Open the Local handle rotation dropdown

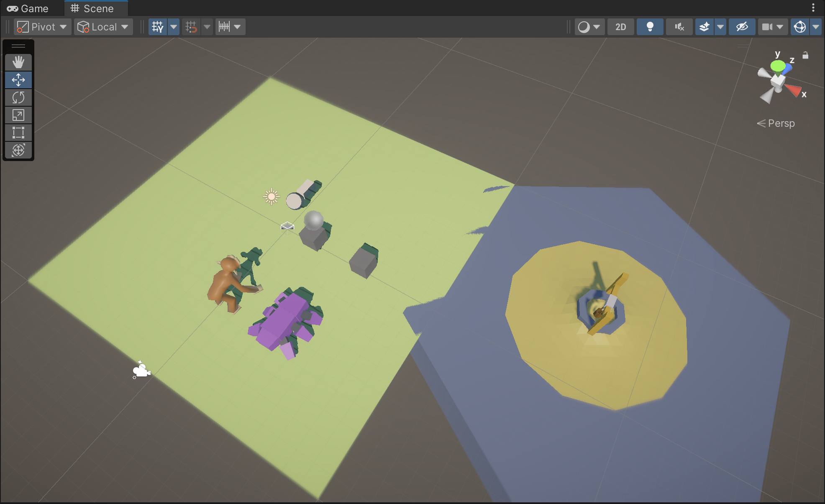coord(103,27)
